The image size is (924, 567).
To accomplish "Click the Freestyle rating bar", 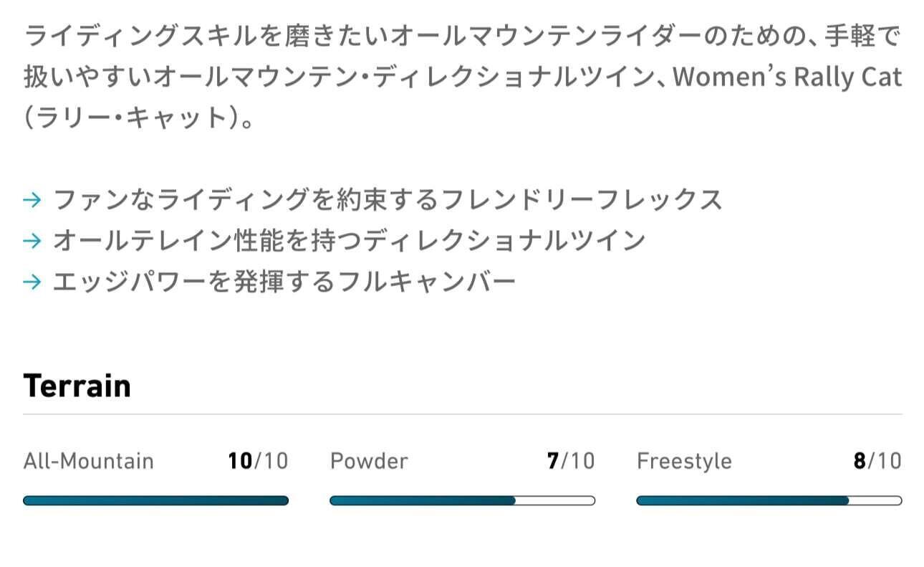I will point(769,500).
